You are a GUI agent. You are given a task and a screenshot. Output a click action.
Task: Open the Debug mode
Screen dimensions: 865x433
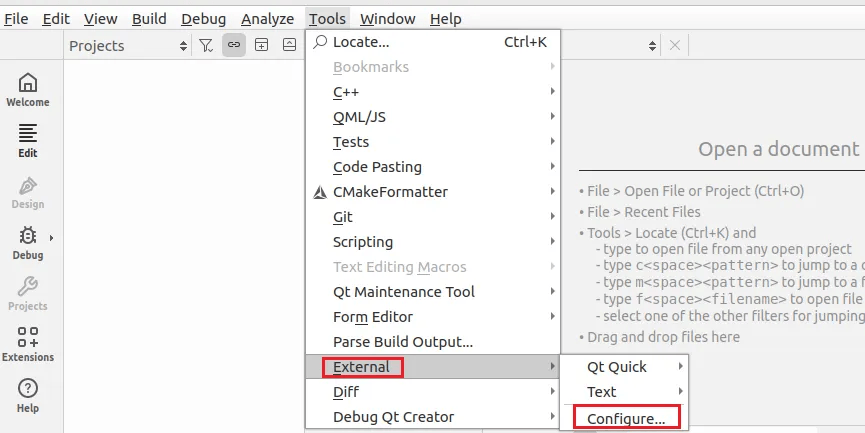click(x=28, y=242)
